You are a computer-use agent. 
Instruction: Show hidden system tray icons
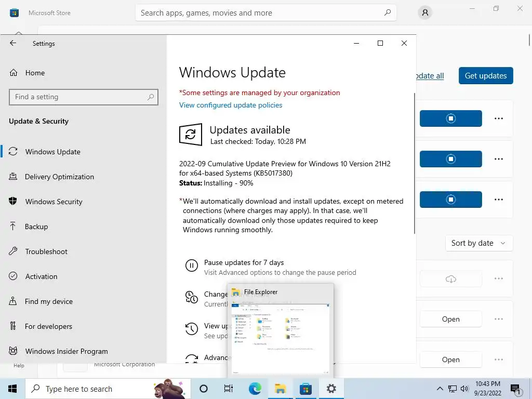click(x=440, y=389)
